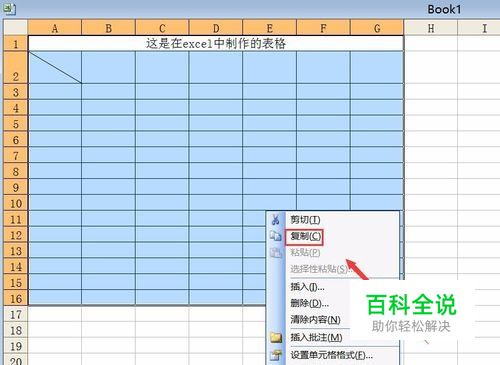
Task: Select column B header
Action: point(109,28)
